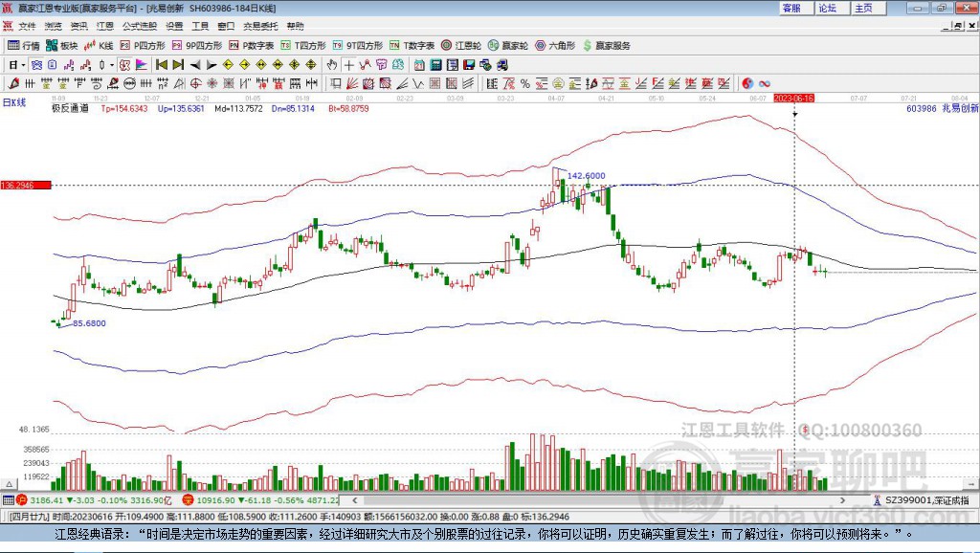The image size is (980, 553).
Task: Select the 六角形 hexagon tool
Action: (x=555, y=46)
